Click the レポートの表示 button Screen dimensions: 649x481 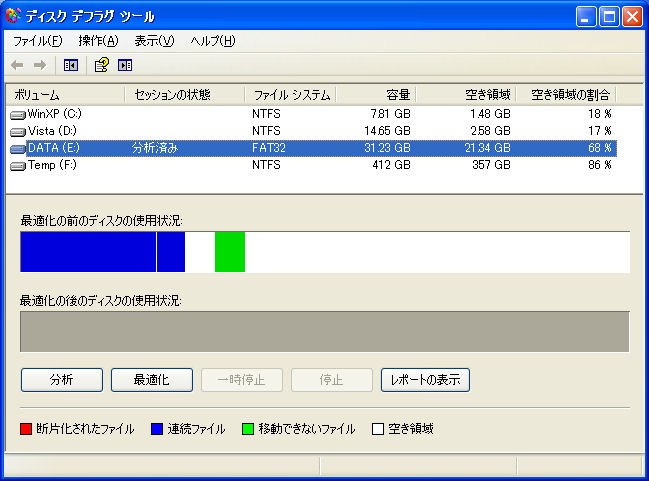[425, 380]
